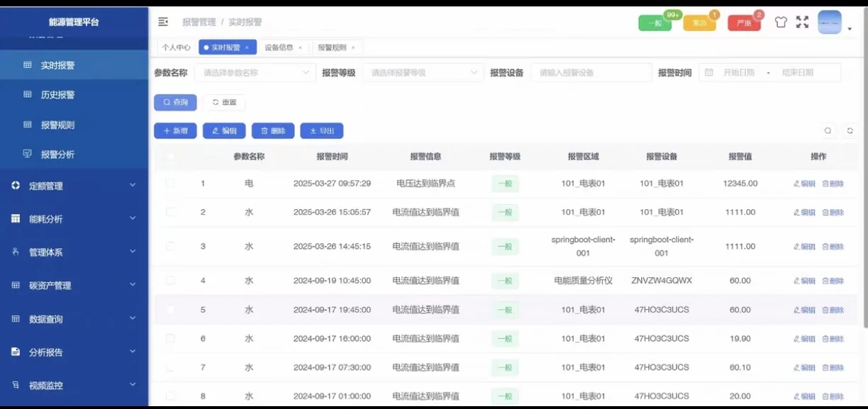Image resolution: width=868 pixels, height=409 pixels.
Task: Click the 查询 button
Action: [175, 102]
